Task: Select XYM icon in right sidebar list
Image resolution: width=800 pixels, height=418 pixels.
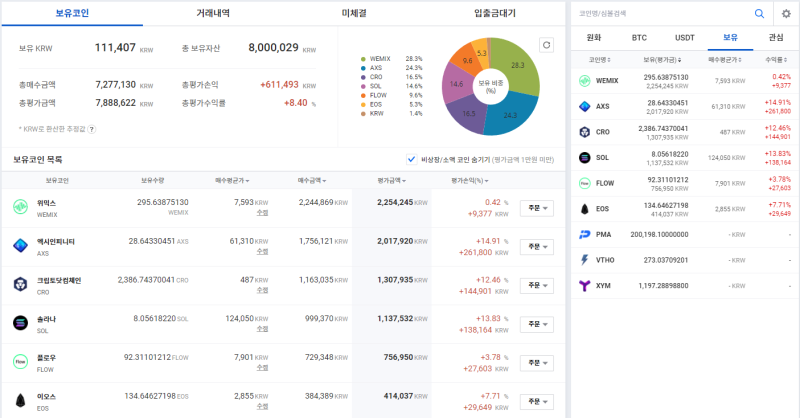Action: click(x=585, y=285)
